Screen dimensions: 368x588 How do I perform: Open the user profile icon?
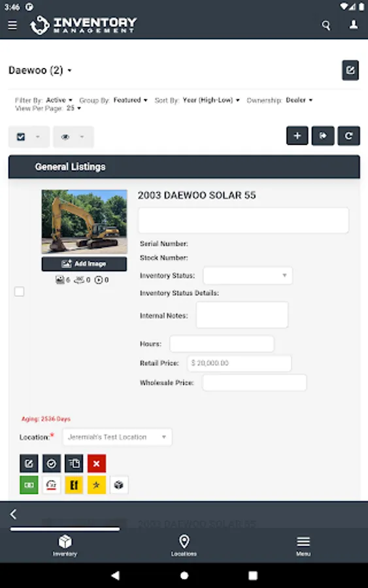[x=354, y=25]
